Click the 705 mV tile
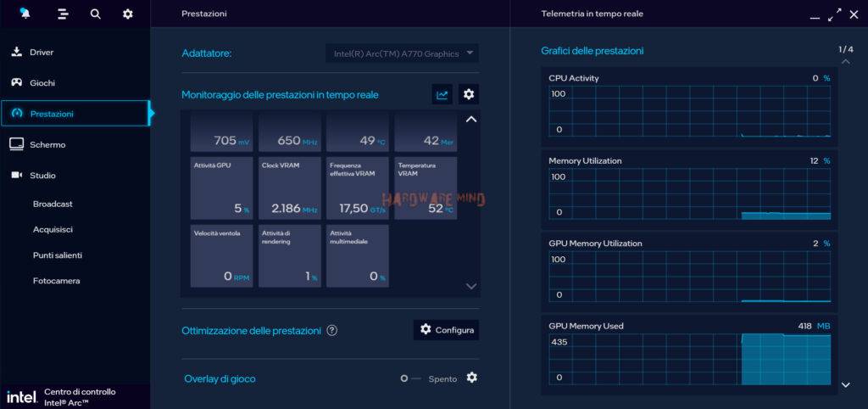This screenshot has height=409, width=868. tap(221, 132)
